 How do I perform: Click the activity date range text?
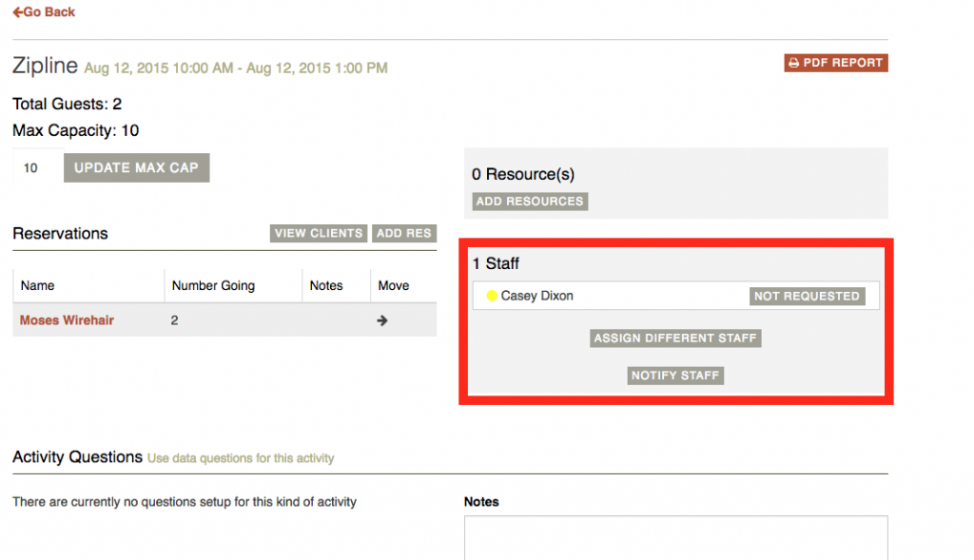[x=236, y=68]
